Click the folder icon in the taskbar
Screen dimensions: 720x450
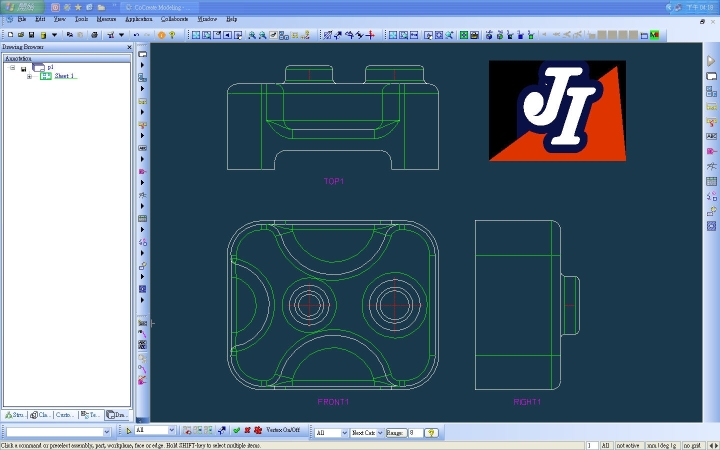(101, 7)
